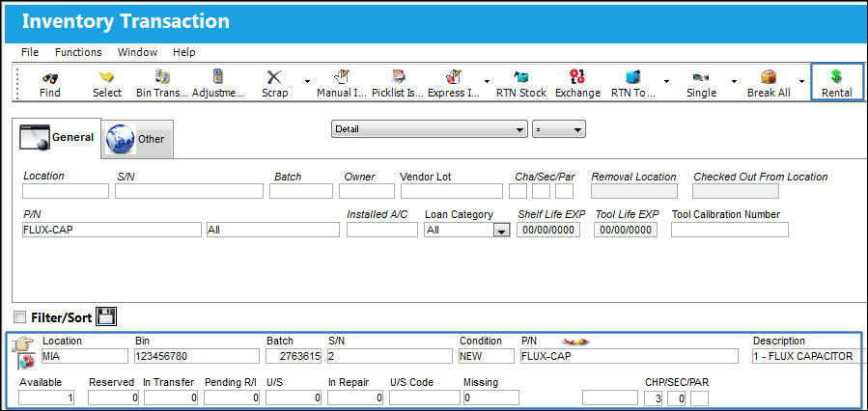The image size is (868, 411).
Task: Click the U/S Code field
Action: pos(425,397)
